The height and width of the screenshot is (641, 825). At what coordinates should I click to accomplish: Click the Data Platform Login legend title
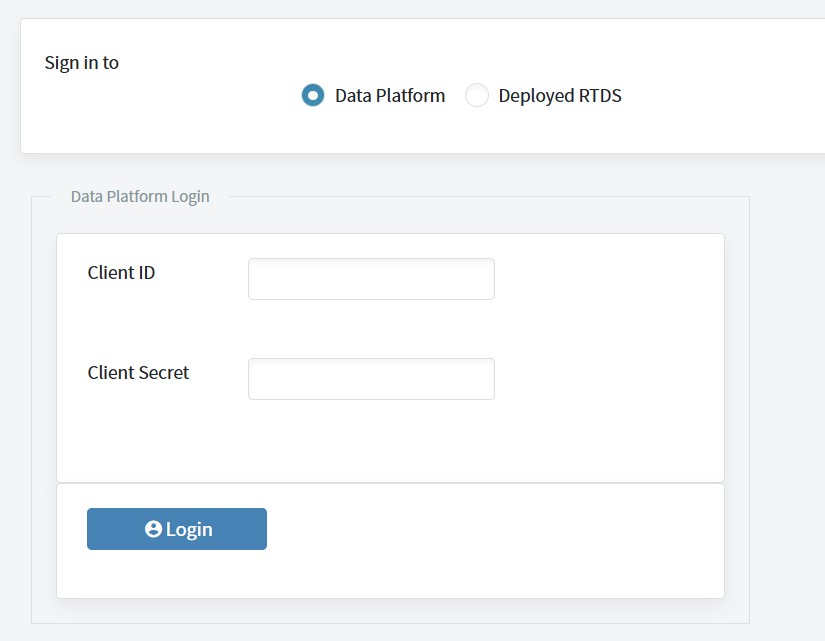pyautogui.click(x=140, y=196)
